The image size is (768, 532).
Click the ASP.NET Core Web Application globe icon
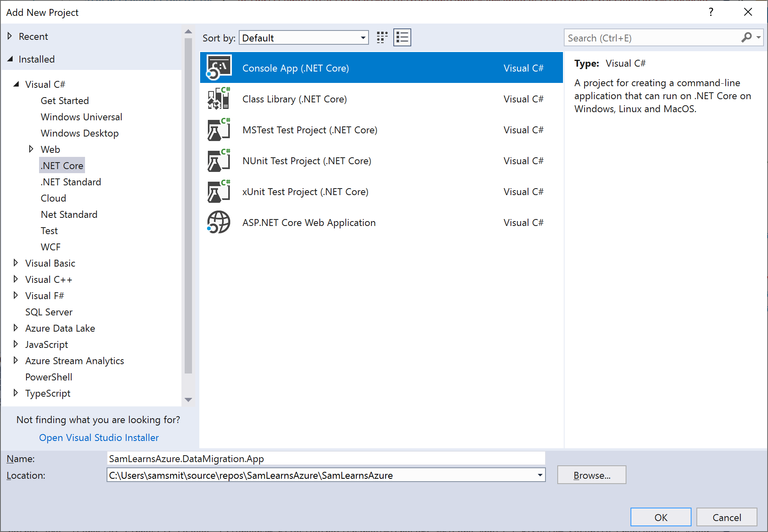coord(219,222)
